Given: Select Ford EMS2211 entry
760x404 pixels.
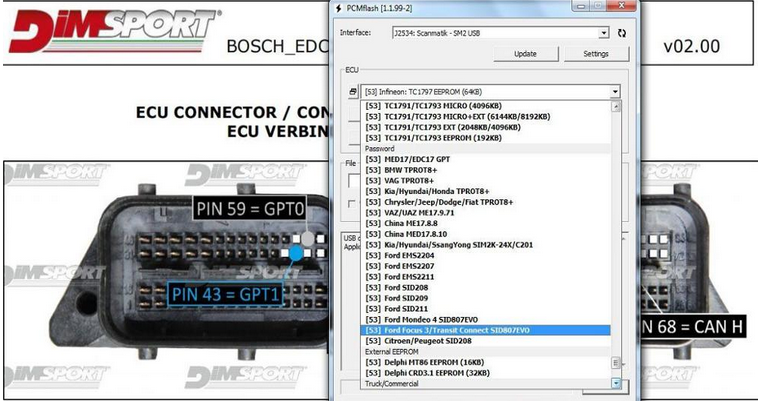Looking at the screenshot, I should [x=486, y=277].
